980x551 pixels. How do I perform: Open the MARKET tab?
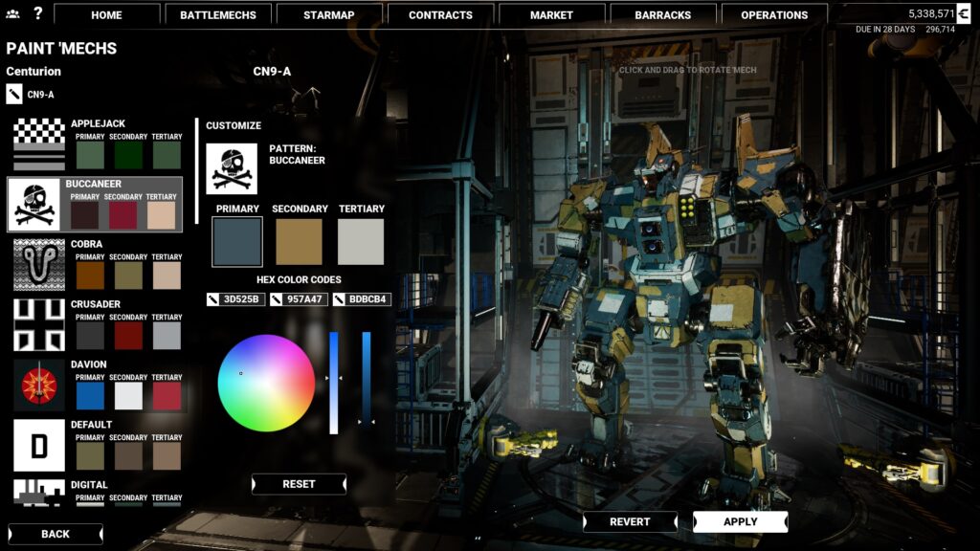[x=552, y=14]
